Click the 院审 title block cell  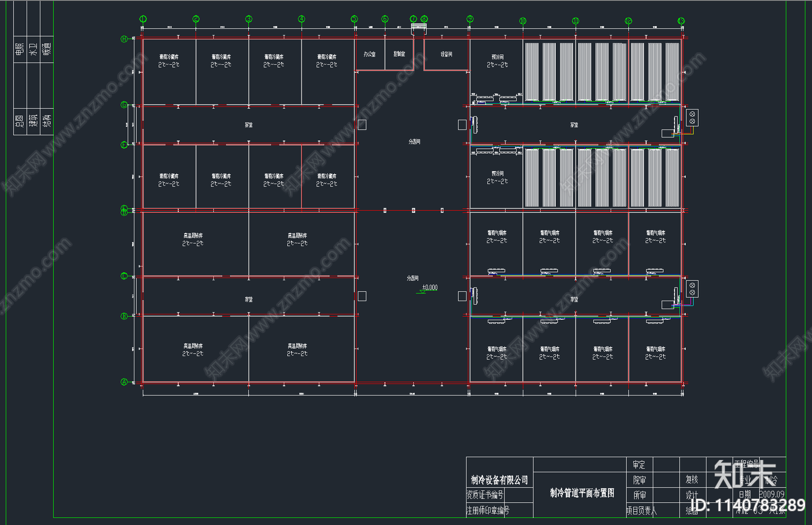coord(639,480)
